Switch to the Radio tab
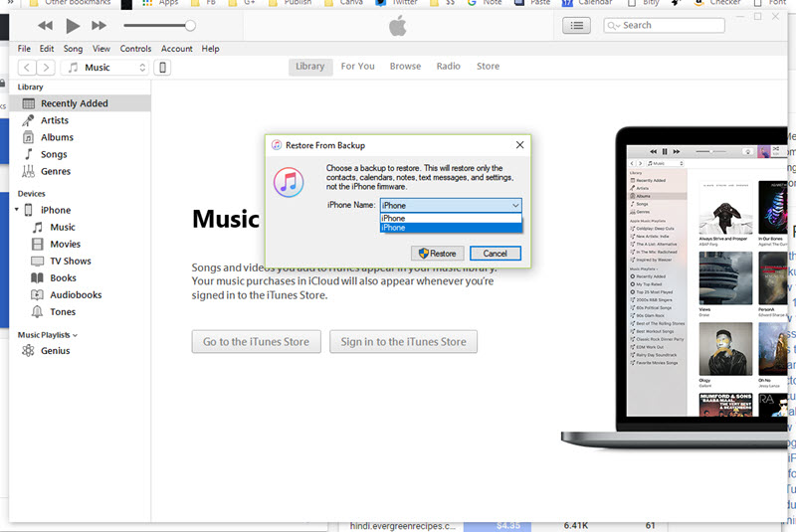The height and width of the screenshot is (532, 796). tap(449, 67)
